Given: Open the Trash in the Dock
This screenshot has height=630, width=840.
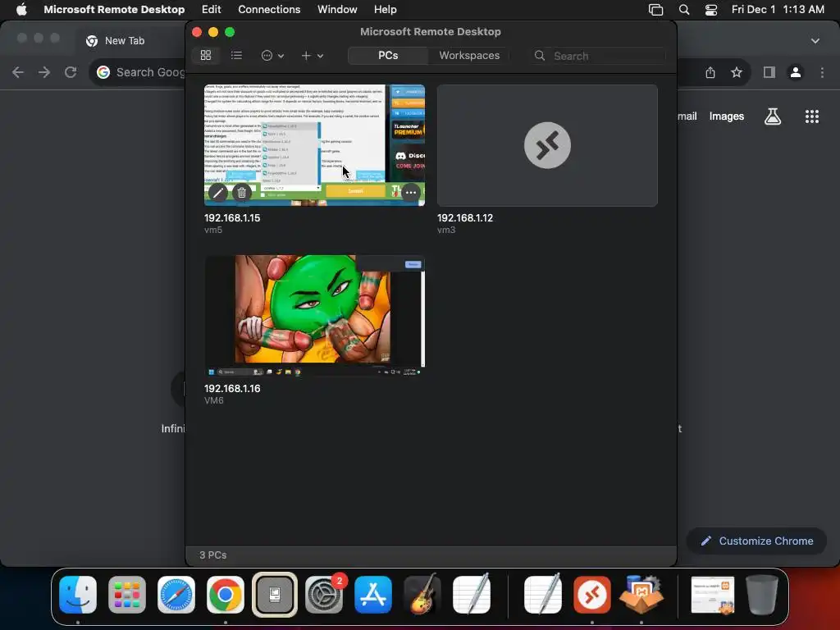Looking at the screenshot, I should coord(761,595).
